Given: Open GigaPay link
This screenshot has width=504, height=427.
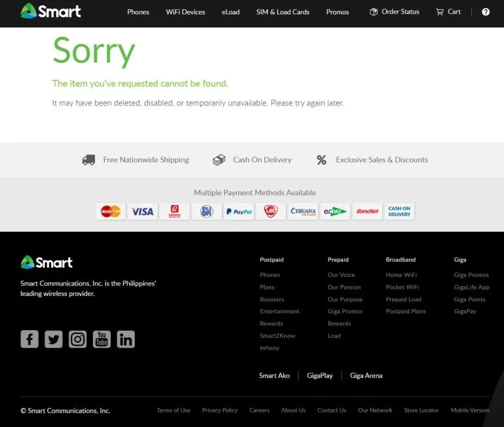Looking at the screenshot, I should pos(465,311).
